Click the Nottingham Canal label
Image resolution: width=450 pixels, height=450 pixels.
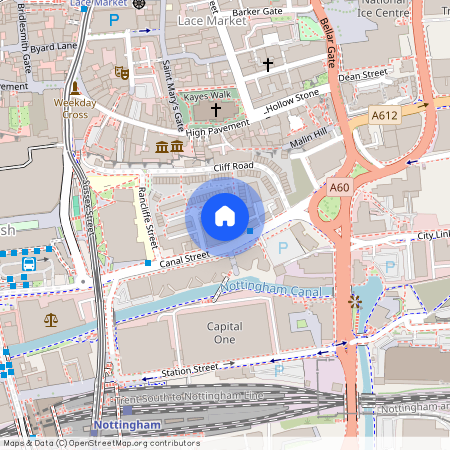tap(271, 289)
